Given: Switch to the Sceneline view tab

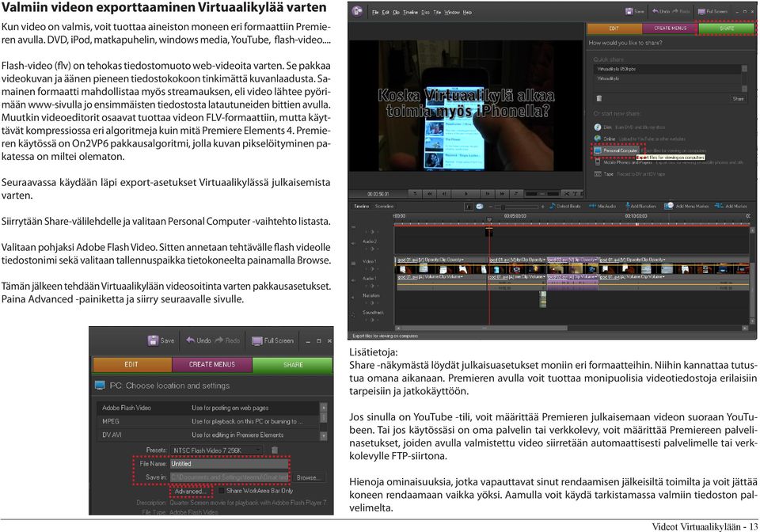Looking at the screenshot, I should click(x=385, y=207).
